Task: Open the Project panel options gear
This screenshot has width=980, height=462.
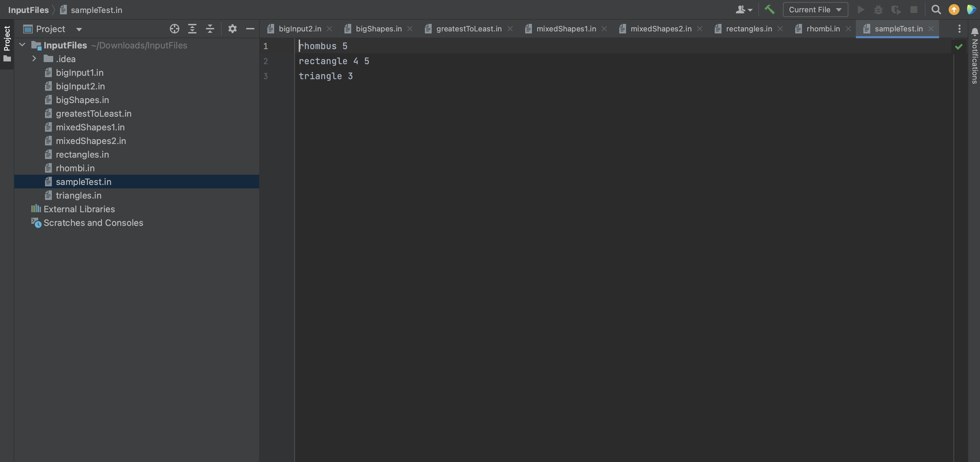Action: pyautogui.click(x=233, y=29)
